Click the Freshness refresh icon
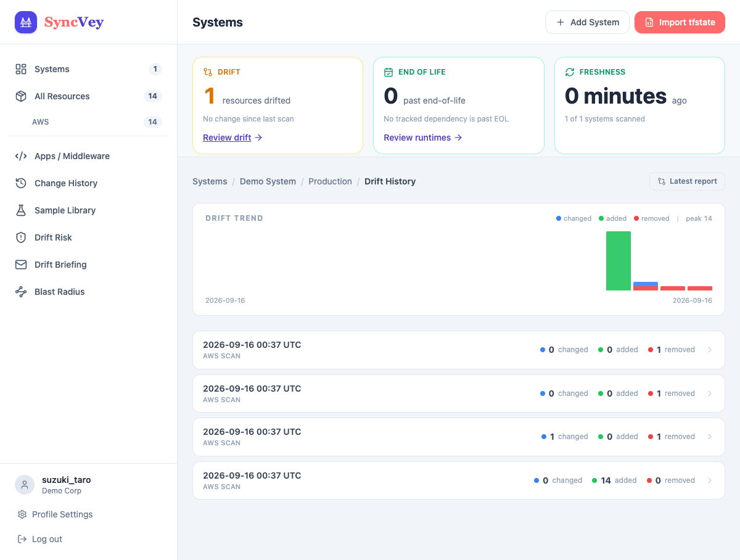 (570, 72)
